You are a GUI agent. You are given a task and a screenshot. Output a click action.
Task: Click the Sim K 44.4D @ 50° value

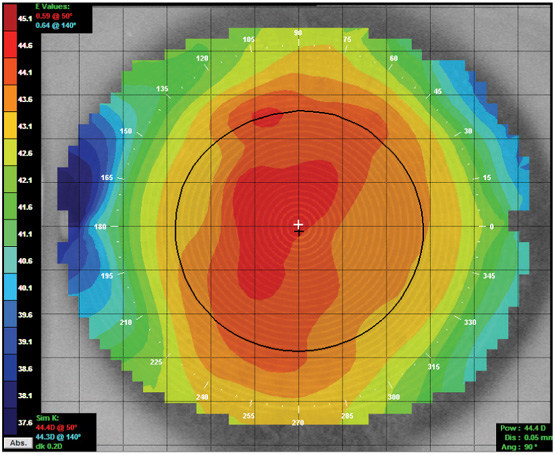pos(56,427)
